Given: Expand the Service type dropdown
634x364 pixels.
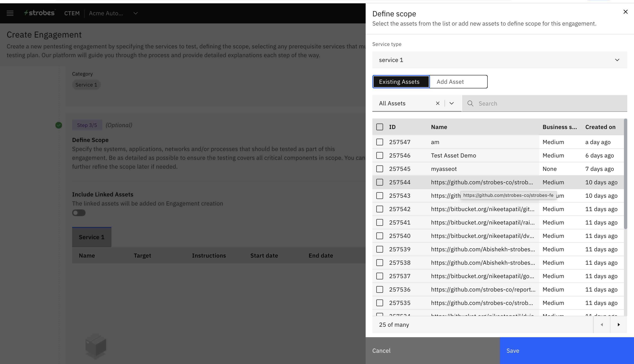Looking at the screenshot, I should click(x=499, y=60).
